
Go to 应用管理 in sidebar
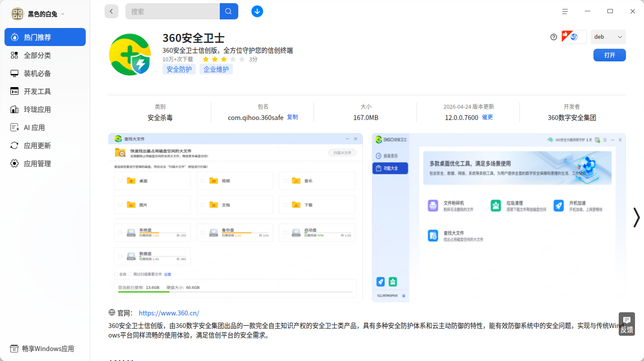point(45,163)
